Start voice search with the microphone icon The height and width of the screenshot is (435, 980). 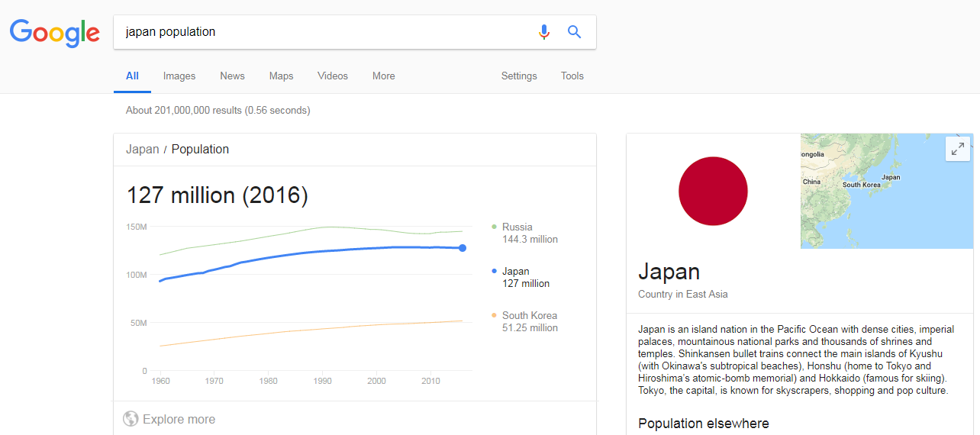[x=544, y=32]
